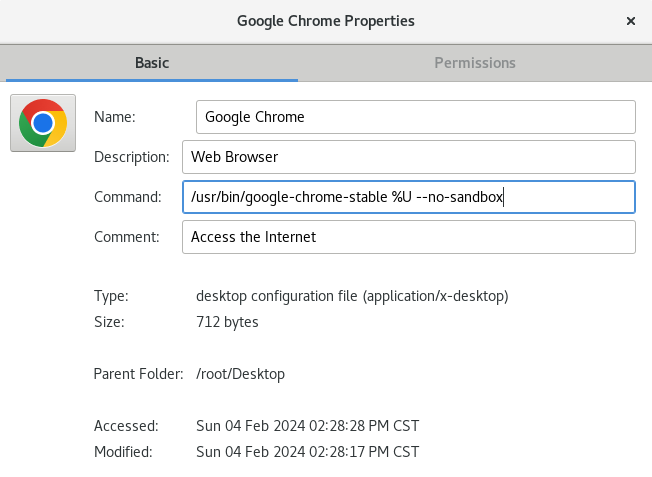Screen dimensions: 652x477
Task: Click the Accessed timestamp value
Action: click(308, 426)
